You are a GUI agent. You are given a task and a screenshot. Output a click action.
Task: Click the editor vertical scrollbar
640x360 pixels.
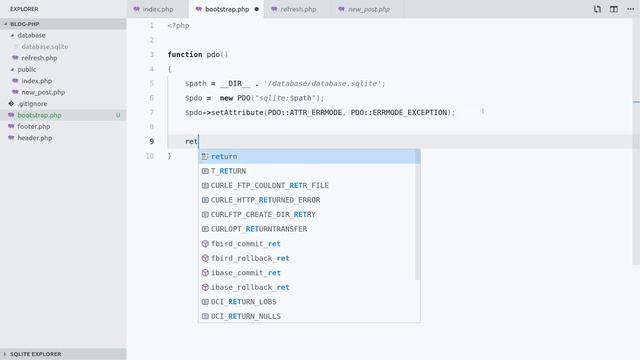636,141
